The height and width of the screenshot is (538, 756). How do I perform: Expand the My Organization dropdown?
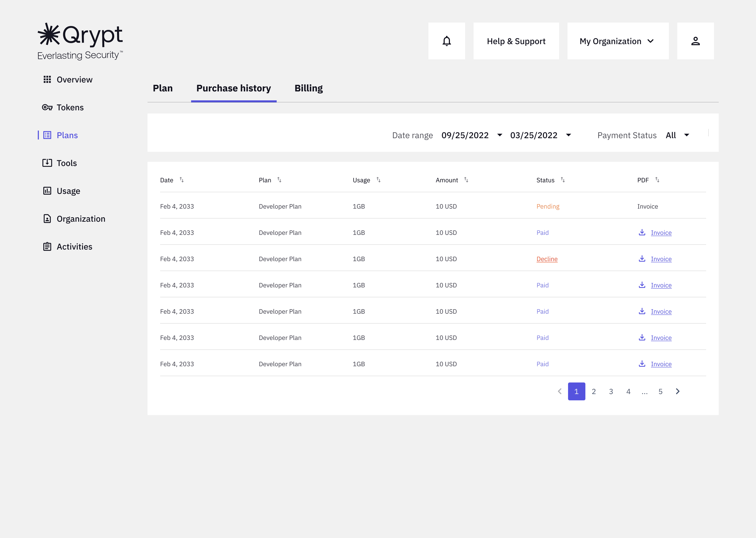618,41
